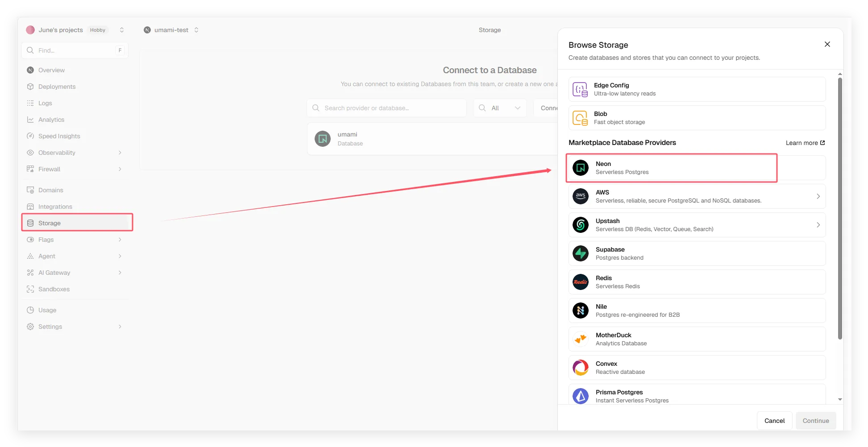The image size is (868, 447).
Task: Select the Convex logo icon
Action: (x=581, y=368)
